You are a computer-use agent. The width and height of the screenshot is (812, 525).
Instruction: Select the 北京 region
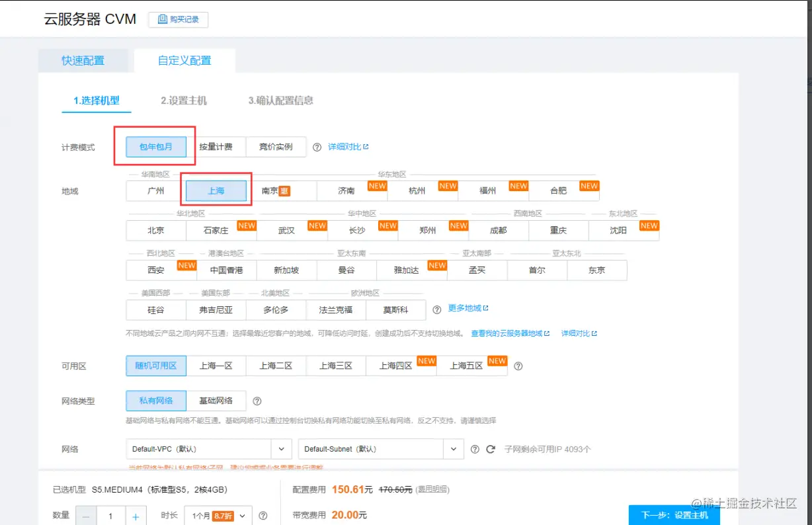click(156, 230)
